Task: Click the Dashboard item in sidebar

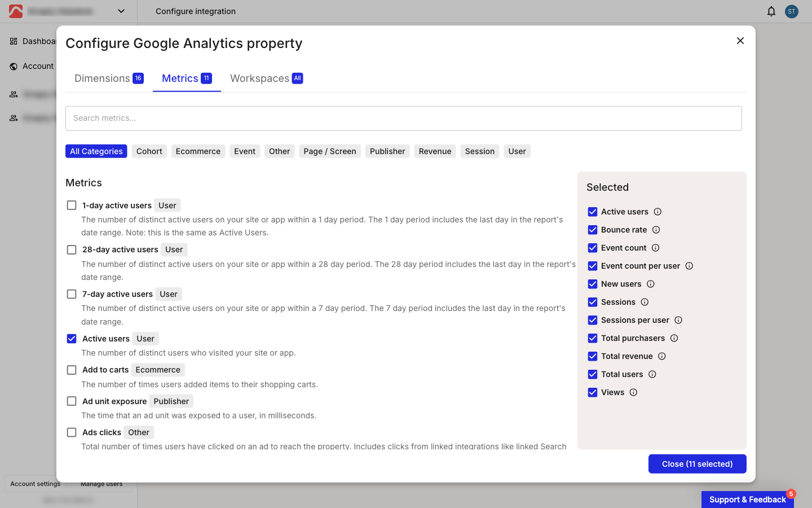Action: click(x=33, y=41)
